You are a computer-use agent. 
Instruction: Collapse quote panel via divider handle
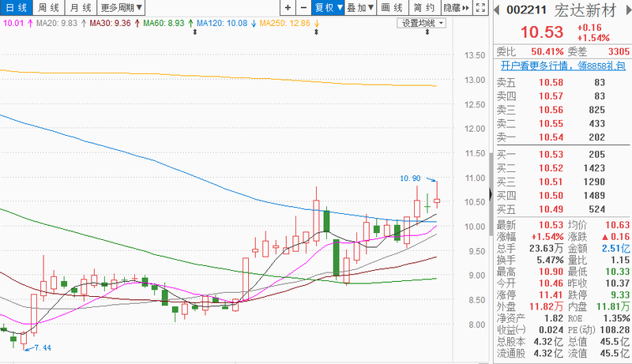491,193
